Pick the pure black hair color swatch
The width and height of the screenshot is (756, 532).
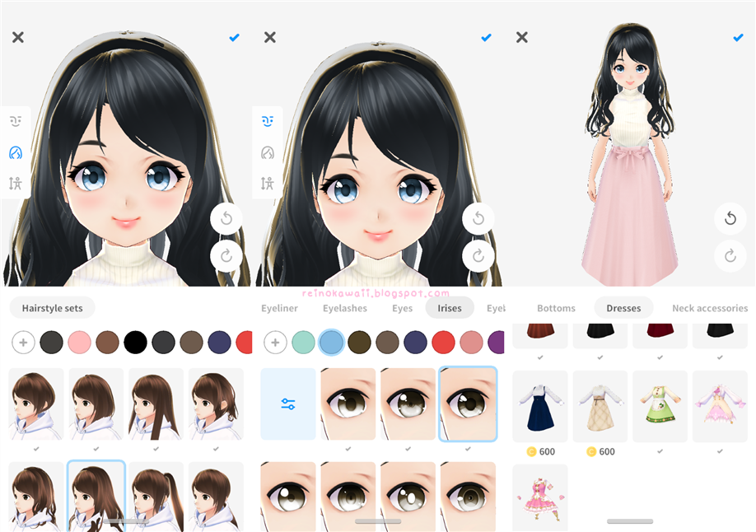[x=136, y=343]
